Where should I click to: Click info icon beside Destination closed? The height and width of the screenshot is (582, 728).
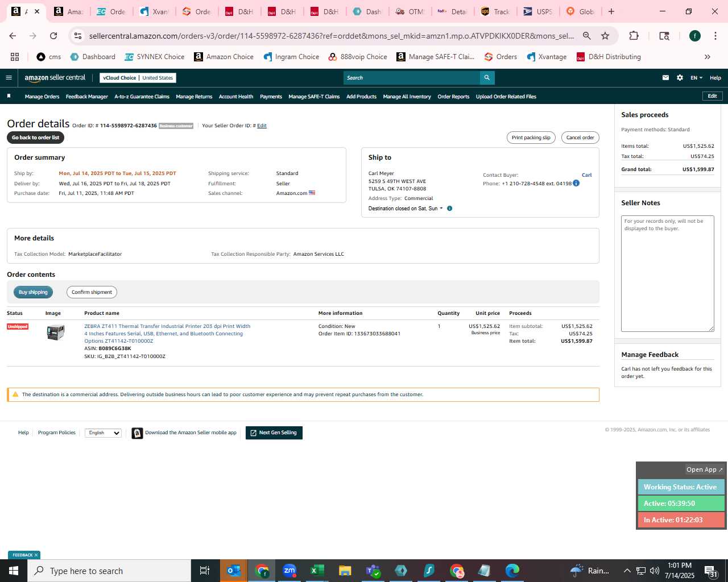click(449, 209)
